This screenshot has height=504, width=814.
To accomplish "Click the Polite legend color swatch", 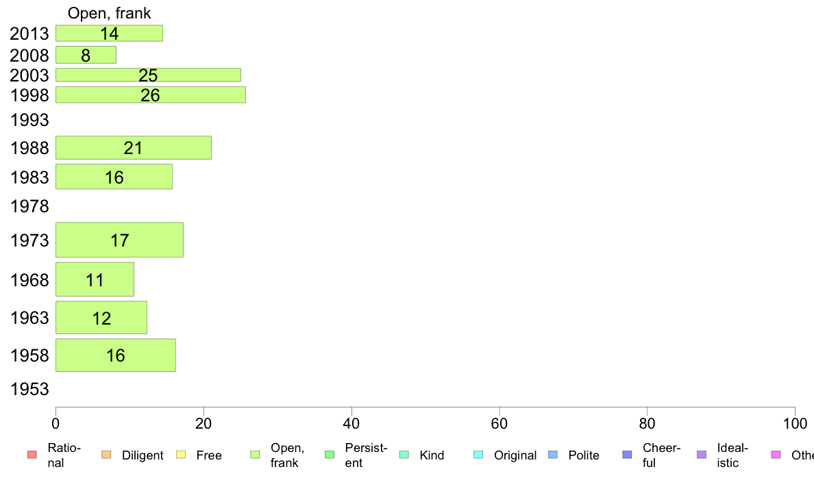I will click(553, 455).
